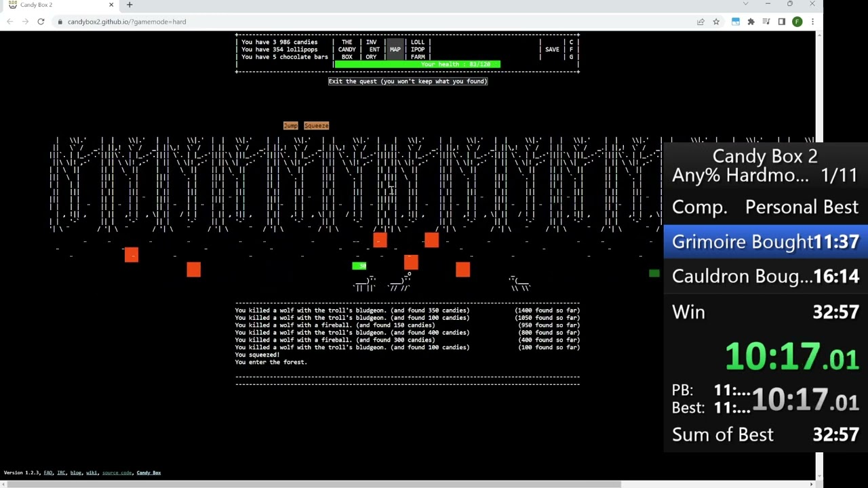The height and width of the screenshot is (488, 868).
Task: Click the large green 10:17.01 timer
Action: pos(792,357)
